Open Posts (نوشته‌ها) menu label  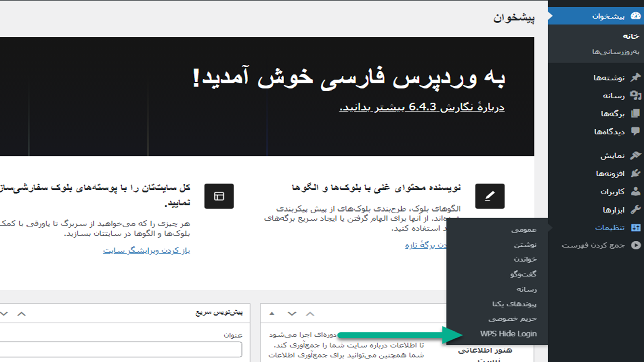pos(609,78)
